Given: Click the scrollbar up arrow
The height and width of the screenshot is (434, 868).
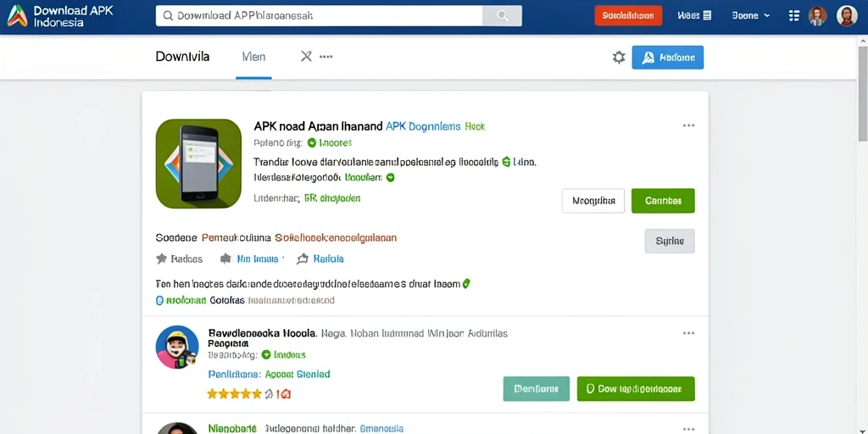Looking at the screenshot, I should [x=862, y=41].
